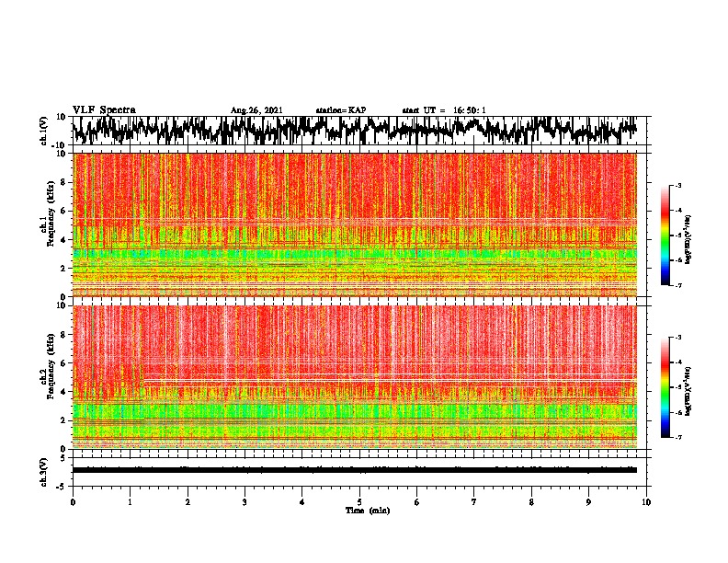
Task: Click the ch.2 spectrogram color scale bar
Action: pyautogui.click(x=665, y=387)
